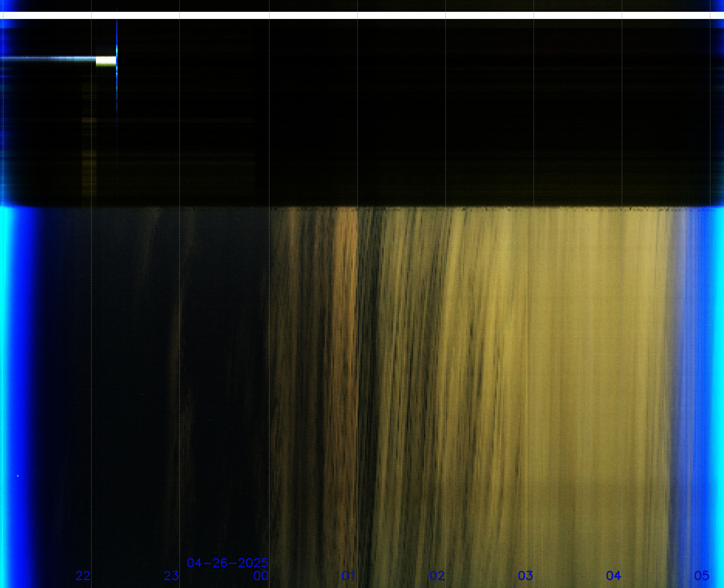Click the 04-26-2025 date label
Image resolution: width=724 pixels, height=588 pixels.
click(x=228, y=563)
